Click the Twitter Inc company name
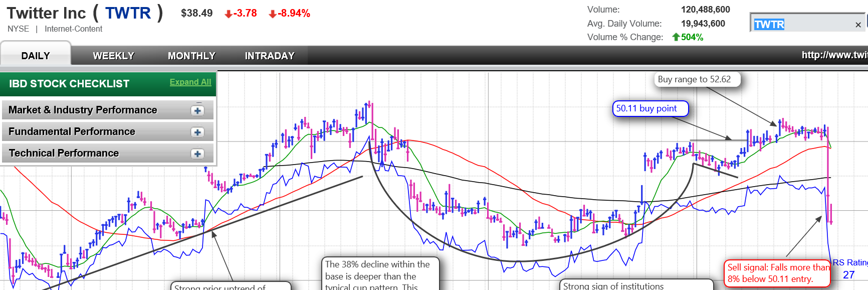 pos(47,13)
